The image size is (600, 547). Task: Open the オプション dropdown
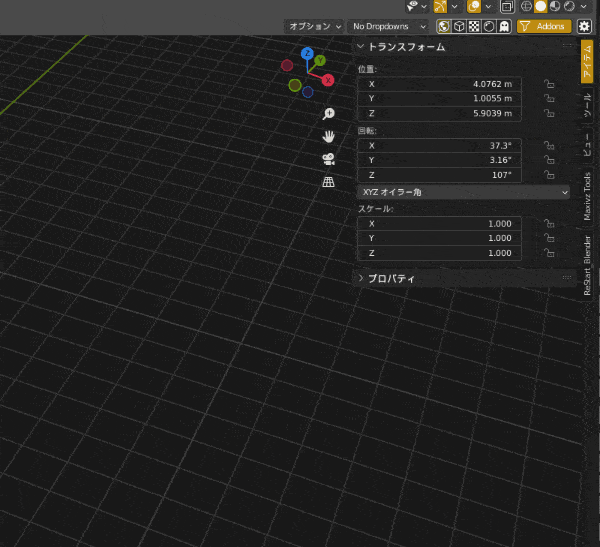(313, 26)
